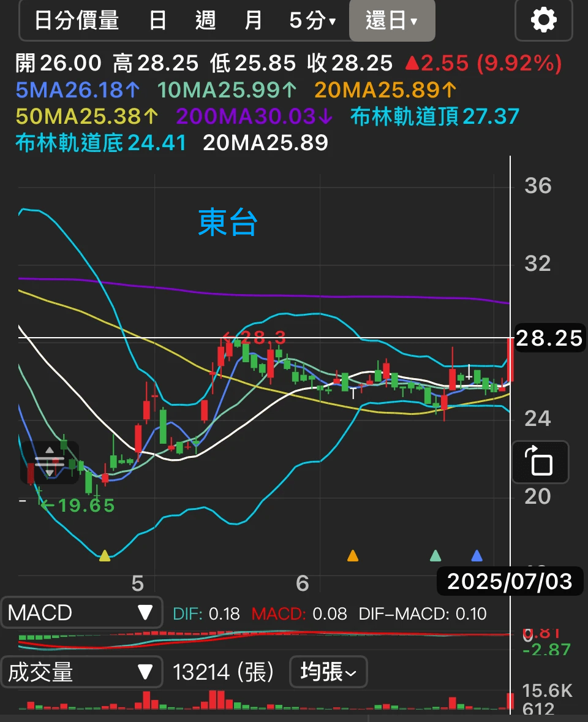Viewport: 588px width, 722px height.
Task: Tap the 布林軌道底 24.41 label
Action: tap(101, 143)
